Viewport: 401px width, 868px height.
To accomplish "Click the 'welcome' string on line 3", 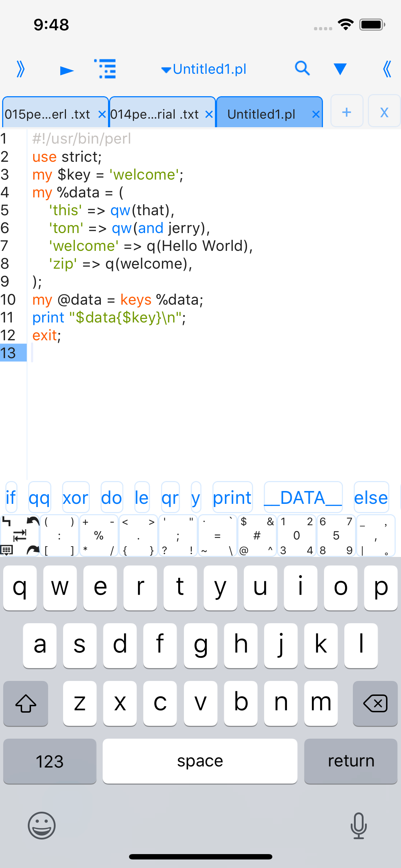I will tap(144, 175).
